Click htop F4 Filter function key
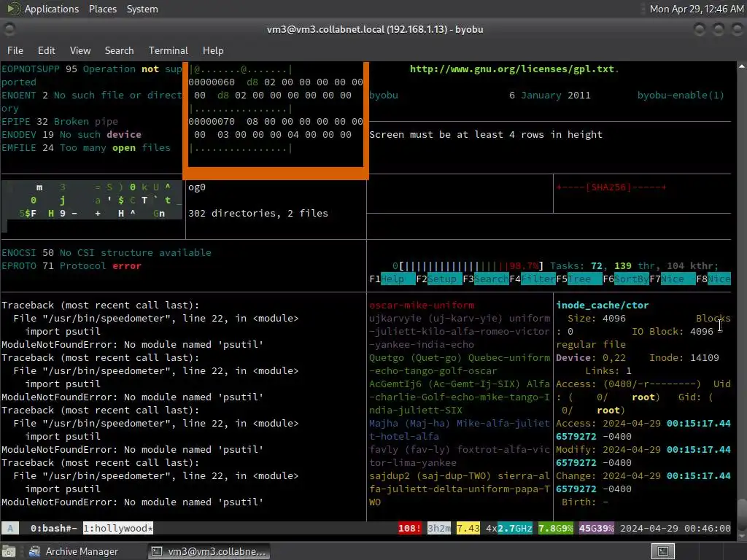 tap(532, 279)
